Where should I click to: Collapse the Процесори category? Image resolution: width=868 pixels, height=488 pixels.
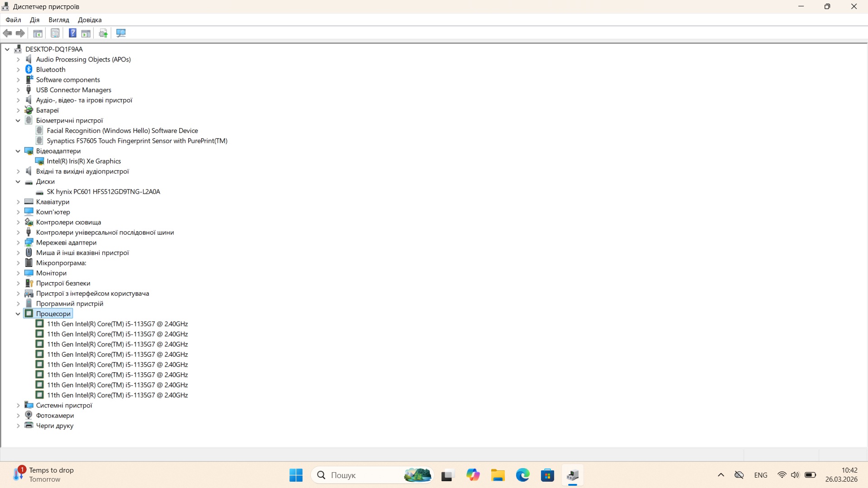(18, 314)
